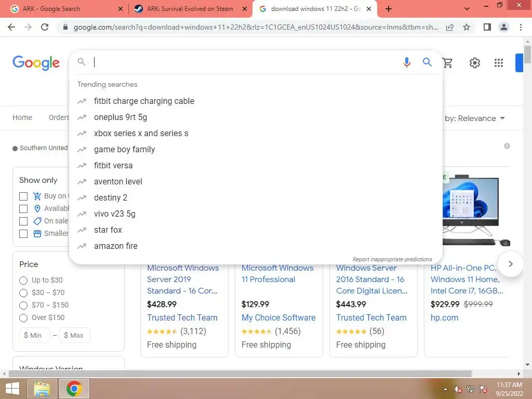
Task: Select suggestion oneplus 9rt 5g
Action: pyautogui.click(x=256, y=117)
